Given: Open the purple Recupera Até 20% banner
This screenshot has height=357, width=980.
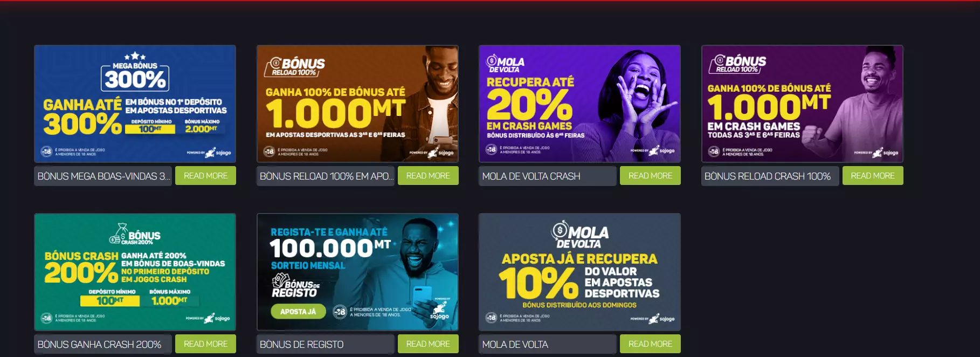Looking at the screenshot, I should click(579, 104).
